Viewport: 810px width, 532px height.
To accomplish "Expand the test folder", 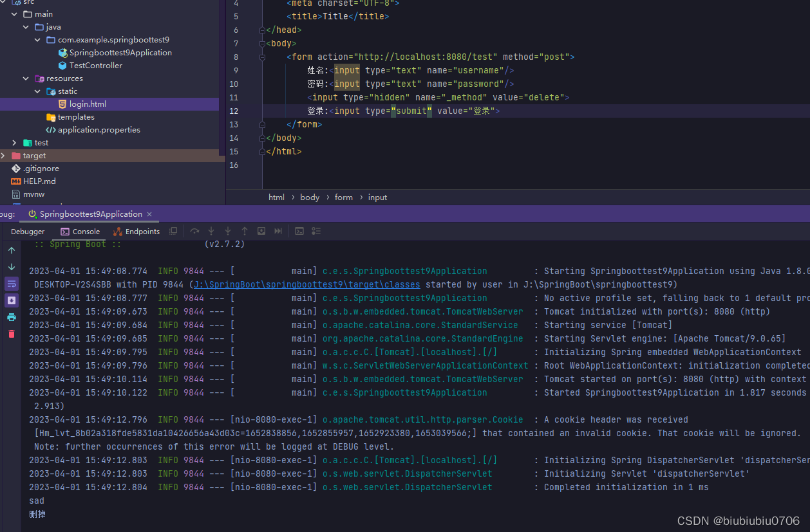I will pos(14,142).
